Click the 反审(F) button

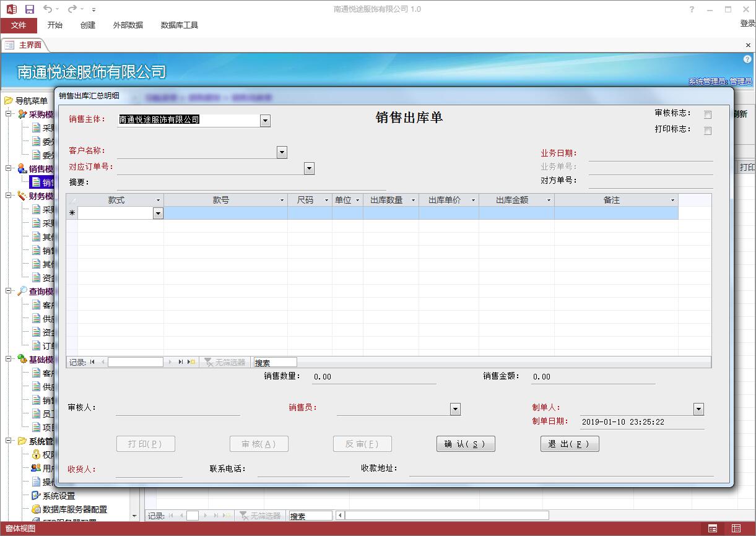pos(362,444)
